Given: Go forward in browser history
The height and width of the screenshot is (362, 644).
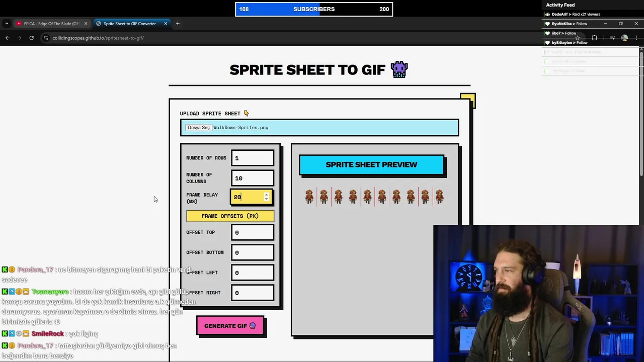Looking at the screenshot, I should click(x=19, y=38).
